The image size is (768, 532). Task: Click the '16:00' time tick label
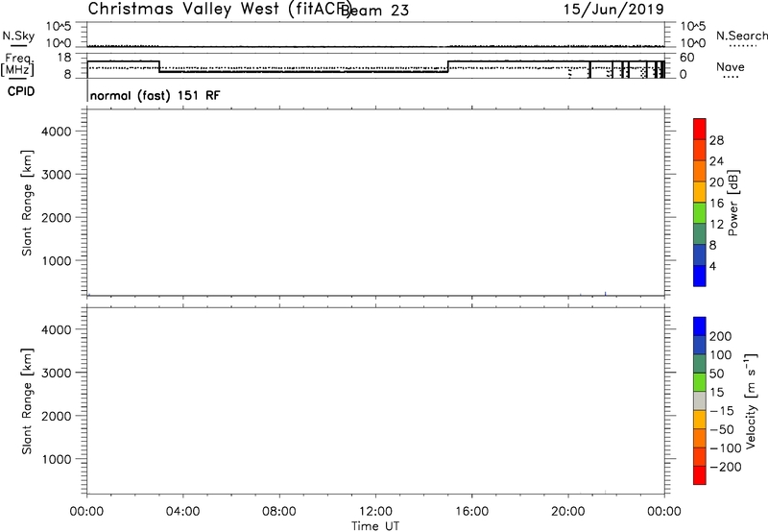click(471, 512)
